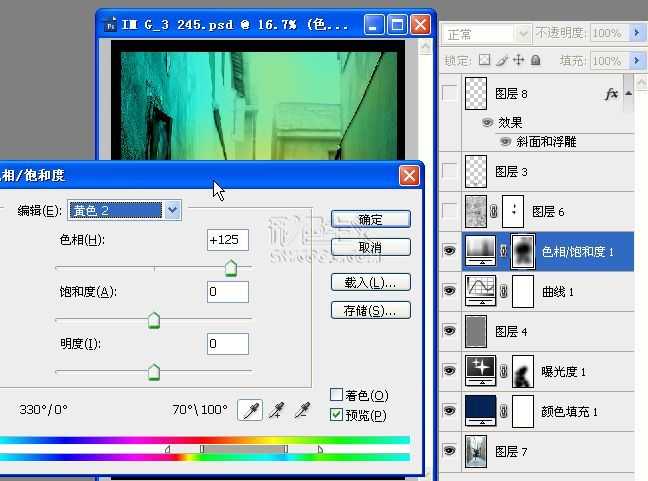The width and height of the screenshot is (648, 481).
Task: Click the lock transparent pixels icon
Action: tap(484, 60)
